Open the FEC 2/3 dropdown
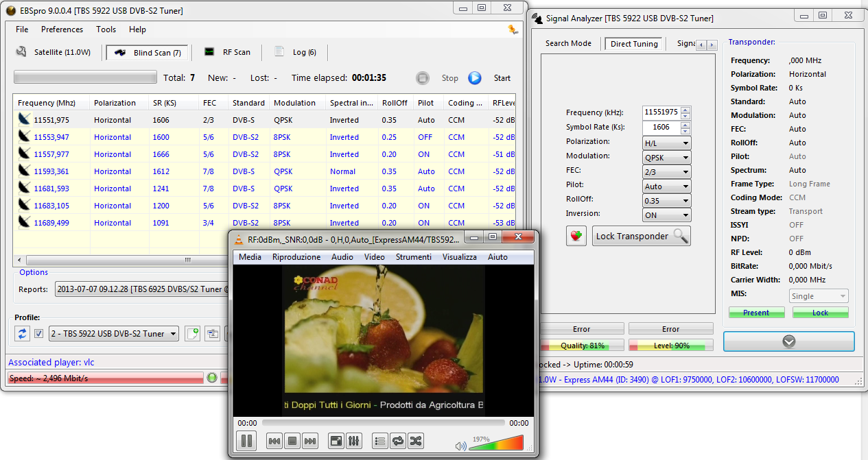The width and height of the screenshot is (868, 460). pyautogui.click(x=666, y=172)
